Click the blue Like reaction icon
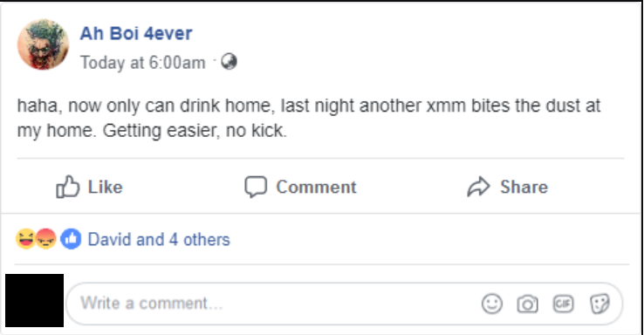This screenshot has height=335, width=644. [x=71, y=239]
